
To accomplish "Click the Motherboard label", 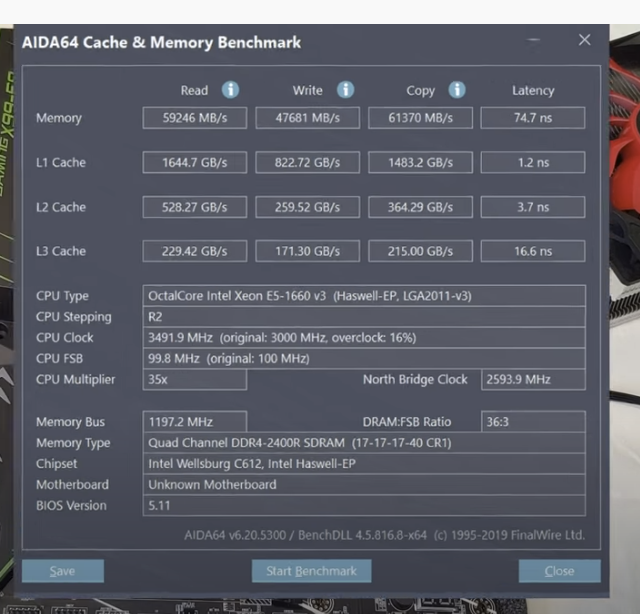I will pos(72,485).
